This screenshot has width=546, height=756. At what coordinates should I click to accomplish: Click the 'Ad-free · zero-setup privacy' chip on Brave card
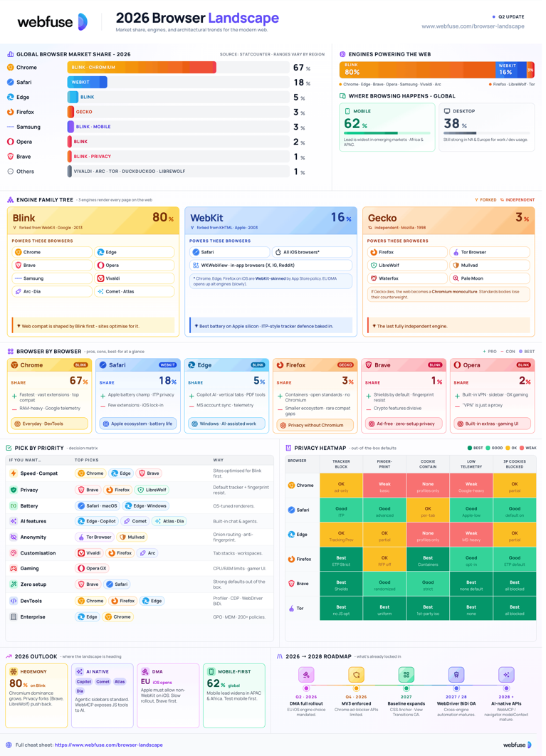click(x=404, y=424)
